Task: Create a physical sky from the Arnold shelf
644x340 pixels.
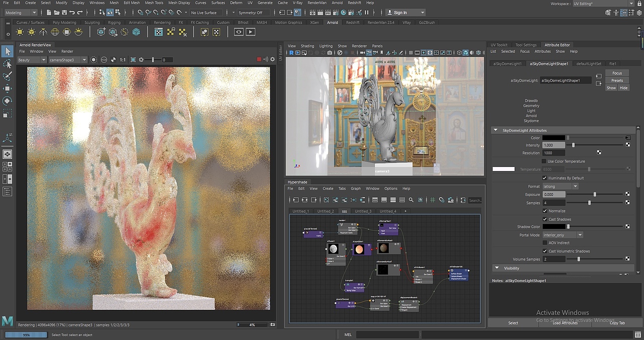Action: click(x=79, y=32)
